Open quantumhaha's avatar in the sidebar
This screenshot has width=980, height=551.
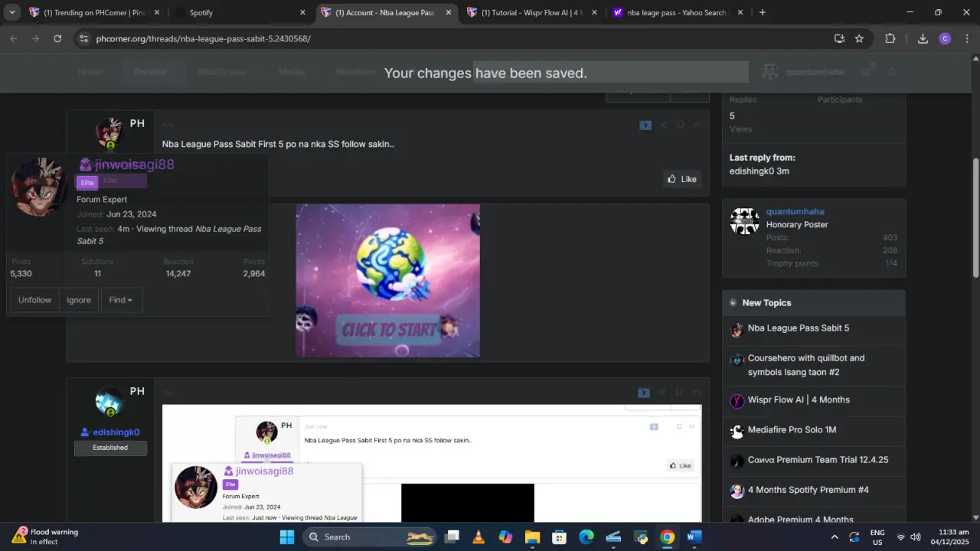(x=744, y=221)
